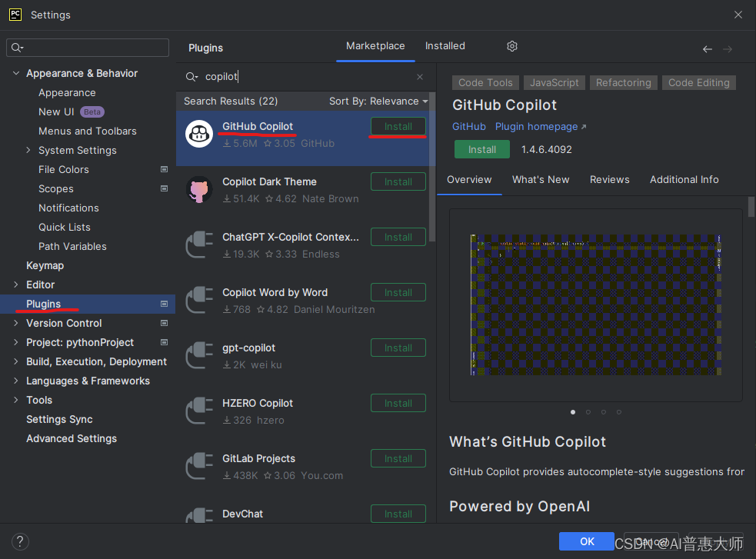
Task: Show the second screenshot via carousel dot
Action: [588, 412]
